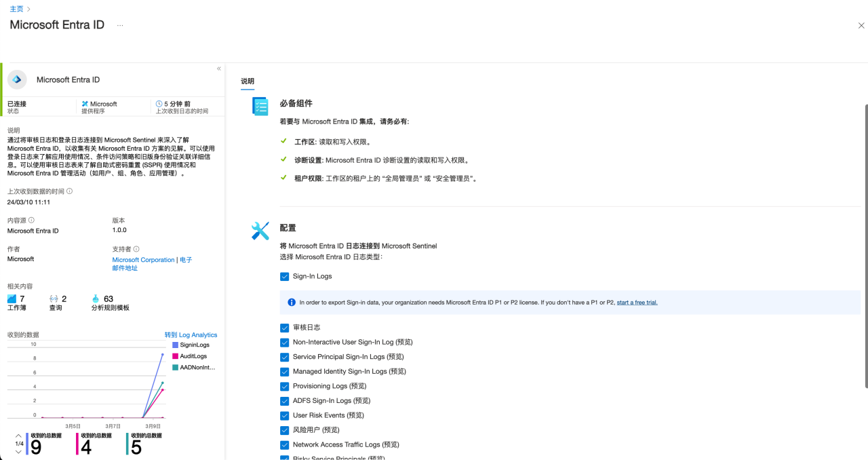Image resolution: width=868 pixels, height=460 pixels.
Task: Open the 分析规则模板 flask icon
Action: [x=96, y=299]
